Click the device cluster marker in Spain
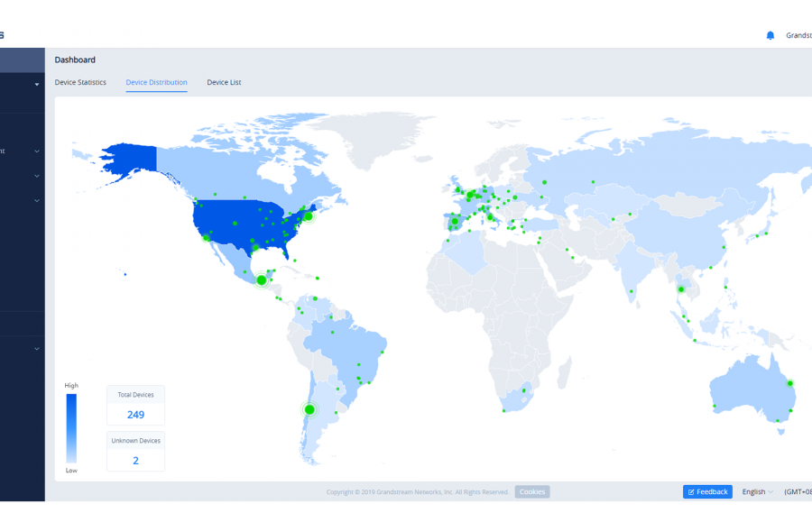The image size is (812, 522). 455,221
